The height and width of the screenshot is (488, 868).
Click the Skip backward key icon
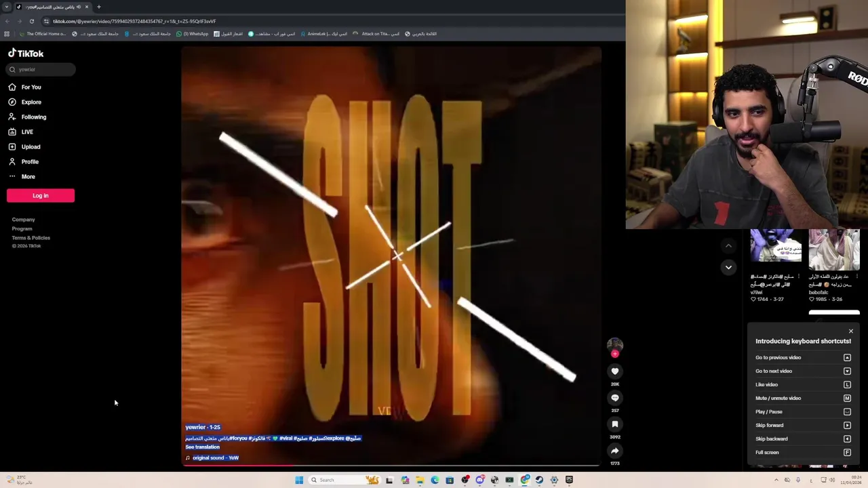(x=847, y=439)
